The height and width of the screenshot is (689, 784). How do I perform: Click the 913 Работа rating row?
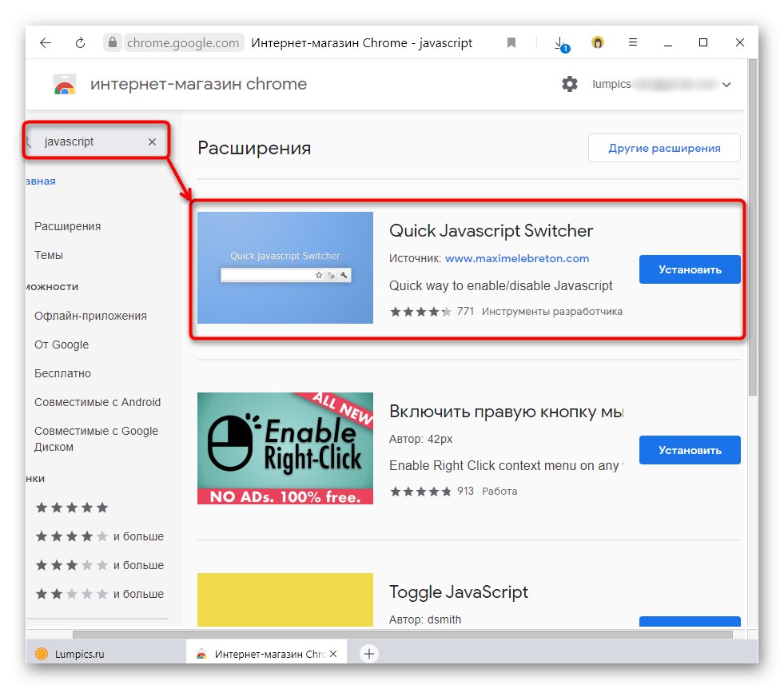pyautogui.click(x=453, y=492)
